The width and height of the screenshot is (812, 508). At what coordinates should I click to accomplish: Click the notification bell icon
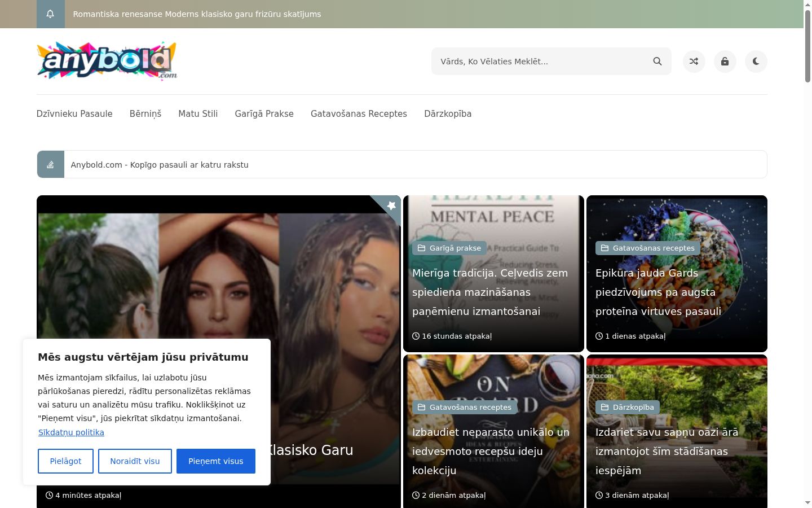click(50, 14)
